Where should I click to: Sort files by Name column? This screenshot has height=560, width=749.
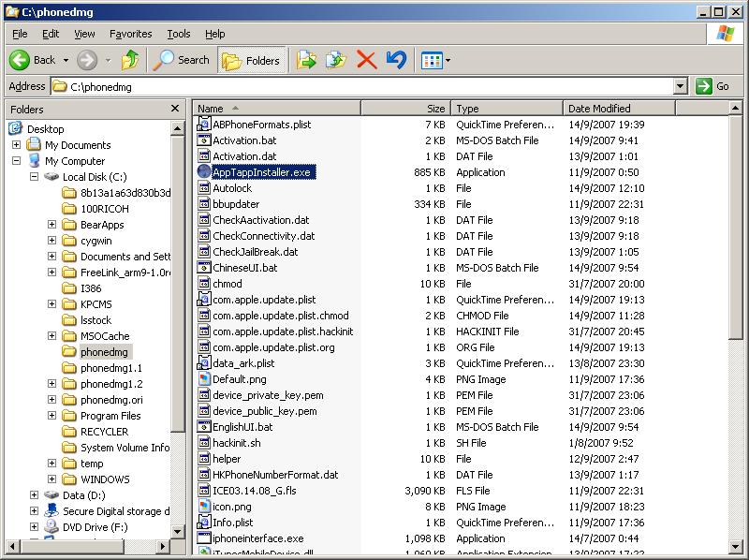(x=277, y=109)
